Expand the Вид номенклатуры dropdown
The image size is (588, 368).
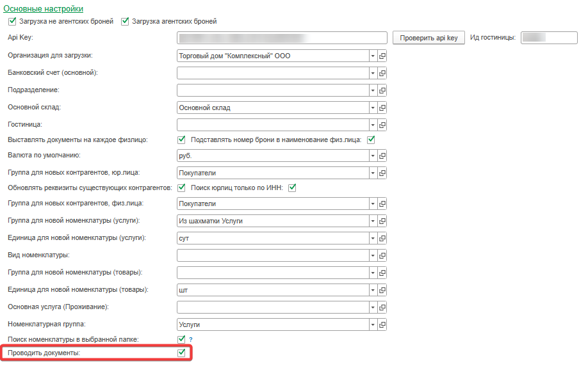point(373,255)
